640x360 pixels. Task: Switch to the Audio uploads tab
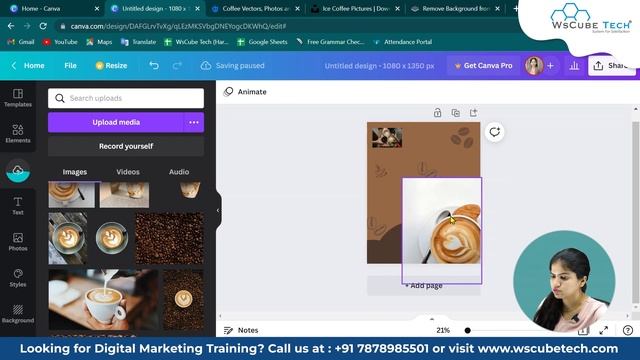(x=179, y=172)
